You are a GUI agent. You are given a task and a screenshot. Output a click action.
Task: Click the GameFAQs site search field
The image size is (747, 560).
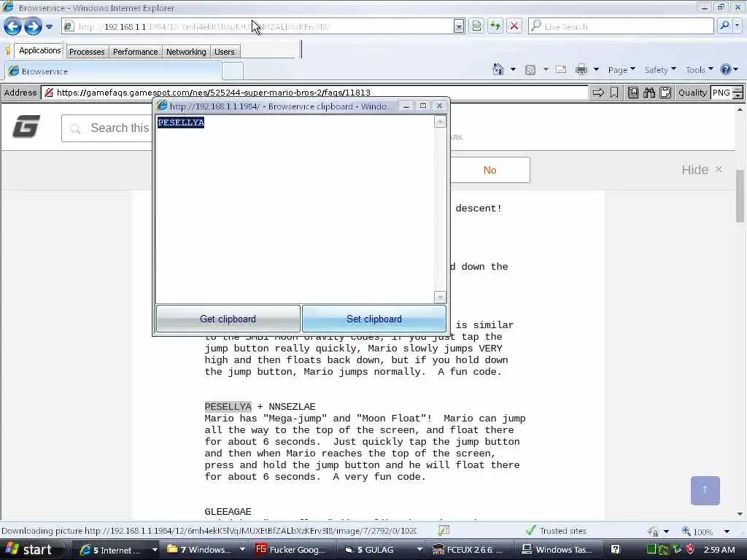pyautogui.click(x=107, y=128)
